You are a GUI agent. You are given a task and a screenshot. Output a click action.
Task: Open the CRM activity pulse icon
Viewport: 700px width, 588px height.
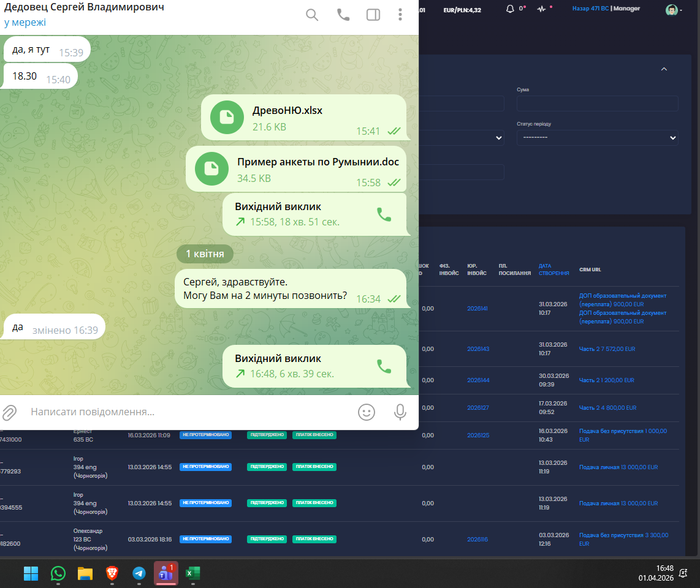(541, 9)
